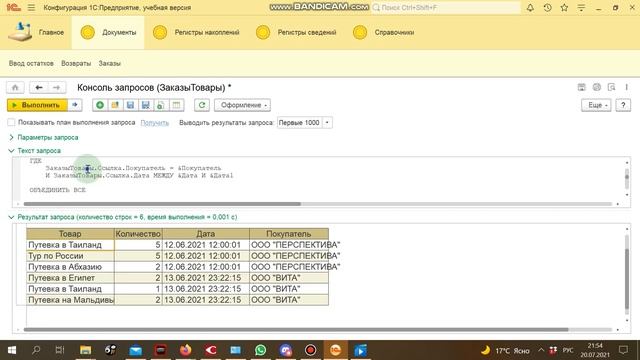Refresh with the green circular arrow
Screen dimensions: 640x360
tap(202, 105)
